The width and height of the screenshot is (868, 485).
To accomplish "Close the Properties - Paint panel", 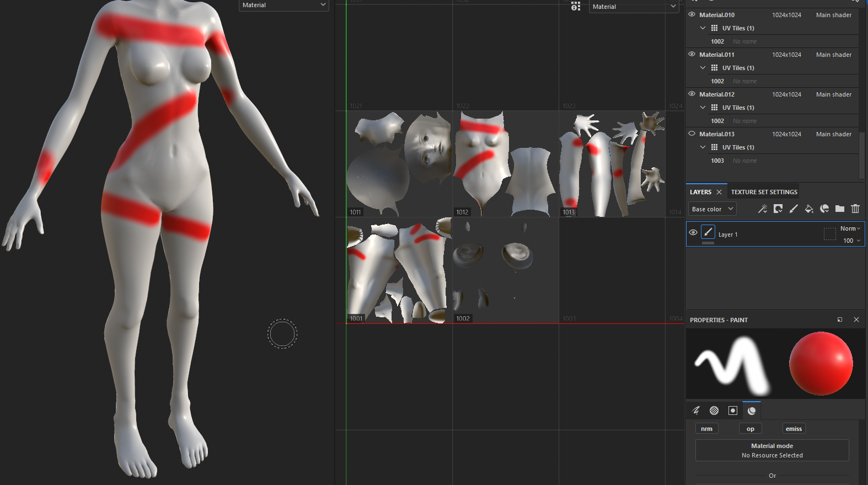I will (x=856, y=319).
